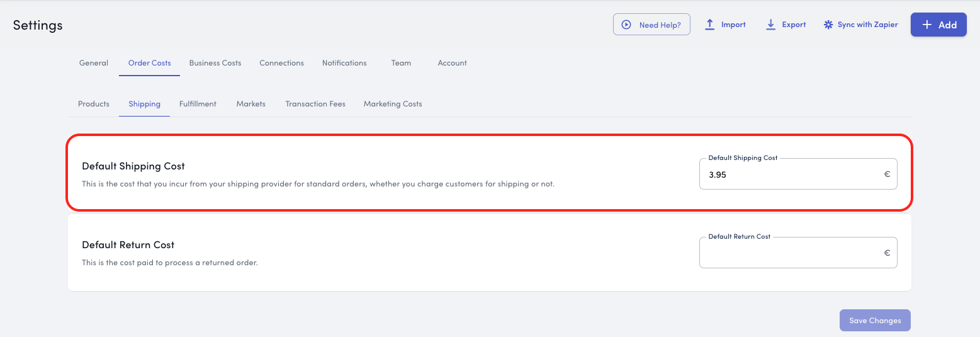Switch to the Business Costs tab
The width and height of the screenshot is (980, 337).
pos(215,63)
